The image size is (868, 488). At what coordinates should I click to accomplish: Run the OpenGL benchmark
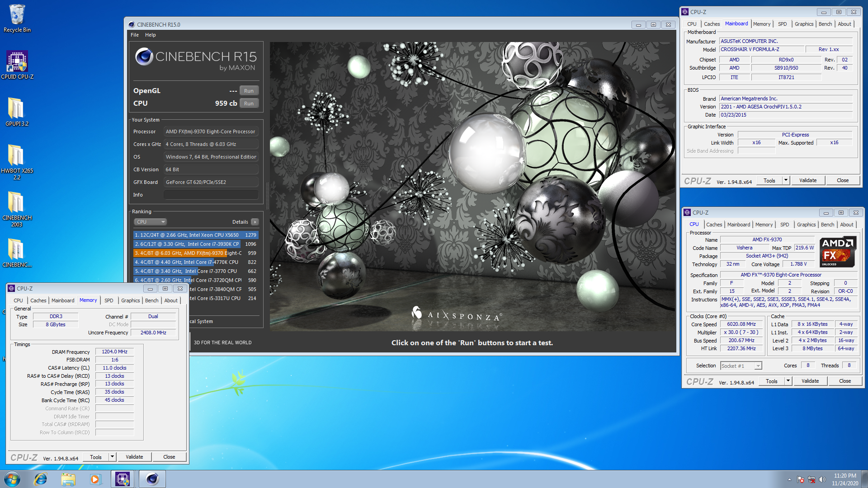click(249, 91)
